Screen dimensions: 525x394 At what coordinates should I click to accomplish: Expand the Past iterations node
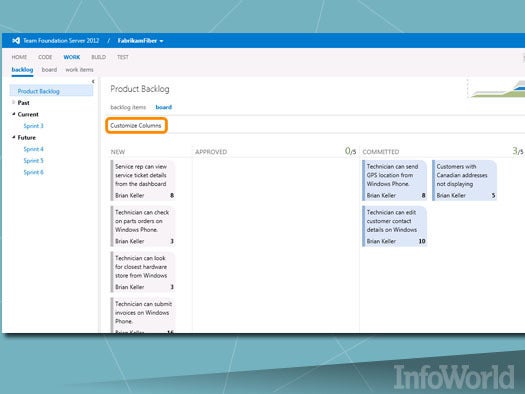coord(13,102)
